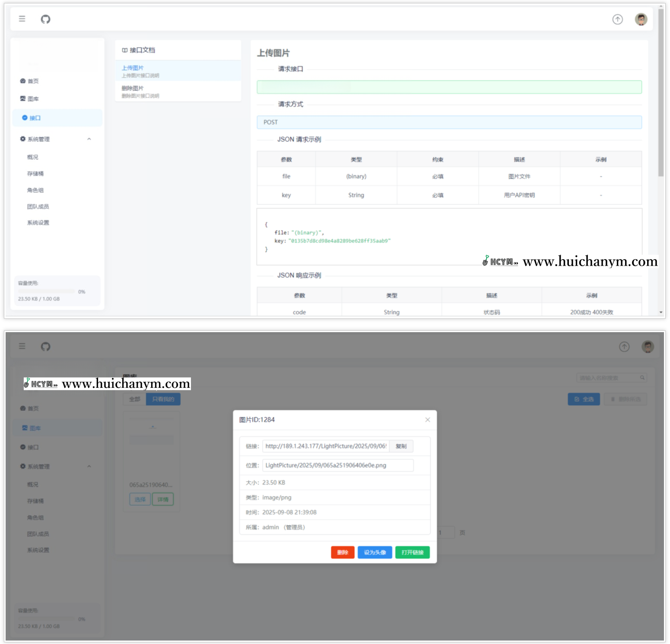Collapse 系统管理 in the dimmed gallery sidebar
Image resolution: width=670 pixels, height=644 pixels.
coord(89,466)
